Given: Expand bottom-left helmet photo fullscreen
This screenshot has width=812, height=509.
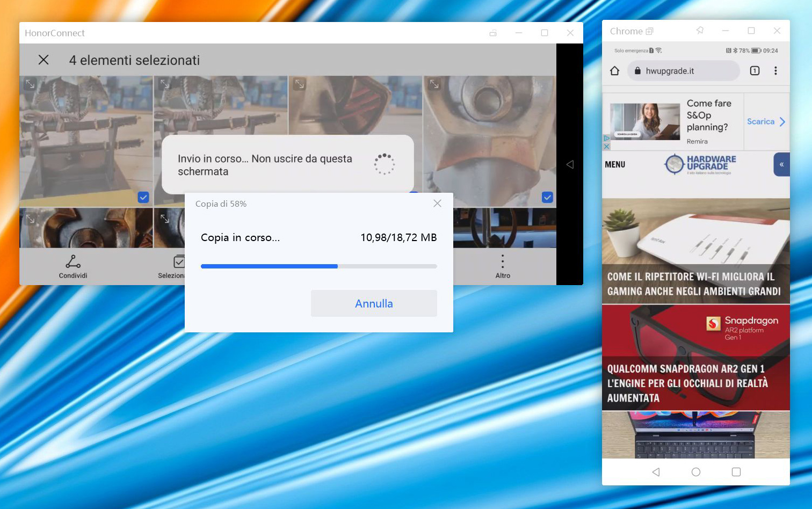Looking at the screenshot, I should click(30, 219).
